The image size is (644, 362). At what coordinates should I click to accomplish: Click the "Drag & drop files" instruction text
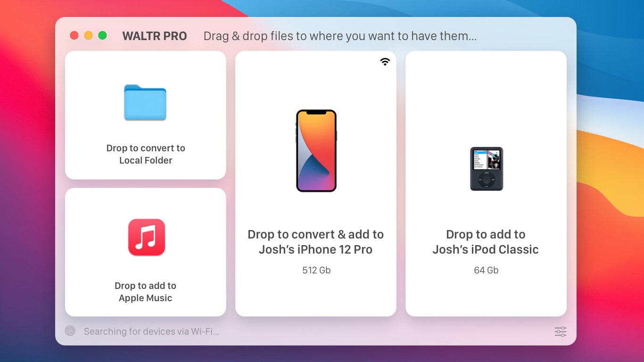click(x=339, y=36)
